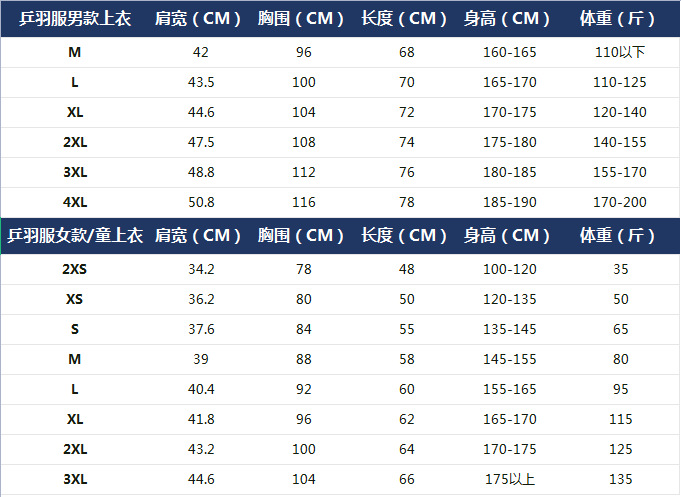Select the length value 48 cell
This screenshot has width=681, height=497.
[x=407, y=269]
